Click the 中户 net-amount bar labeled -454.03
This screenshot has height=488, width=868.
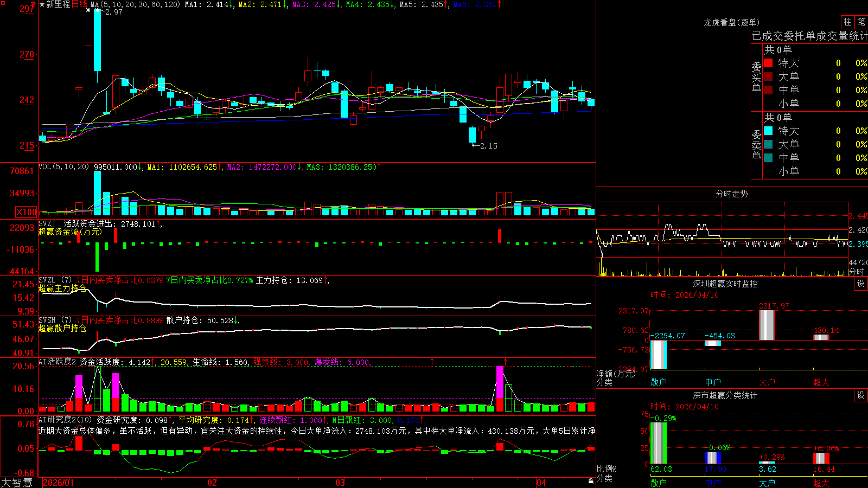(713, 343)
